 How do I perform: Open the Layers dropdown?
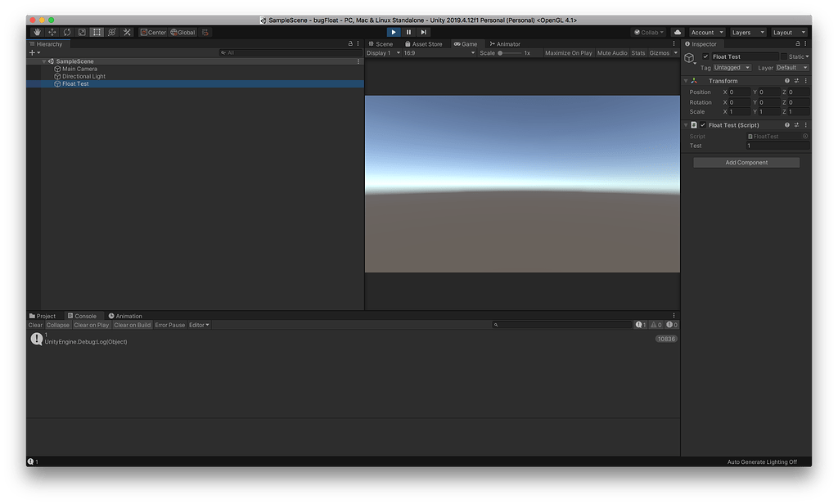tap(747, 32)
